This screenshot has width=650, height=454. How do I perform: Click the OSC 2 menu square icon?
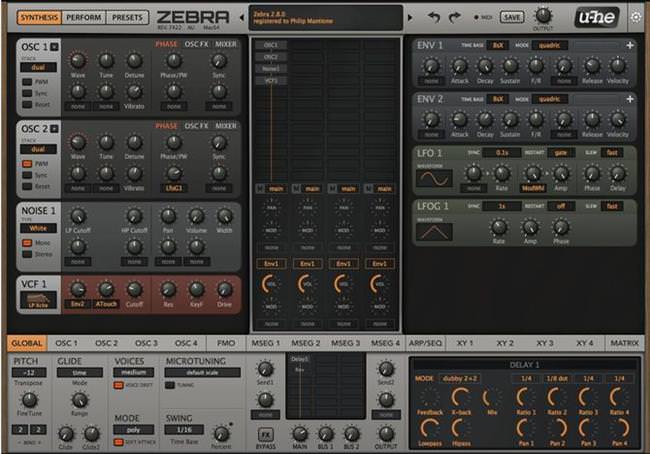pos(54,129)
